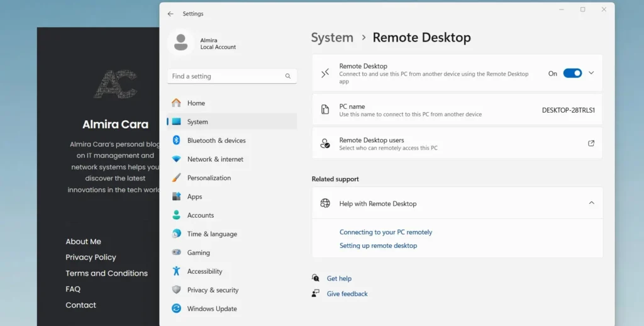Screen dimensions: 644x326
Task: Click the Remote Desktop users icon
Action: tap(325, 143)
